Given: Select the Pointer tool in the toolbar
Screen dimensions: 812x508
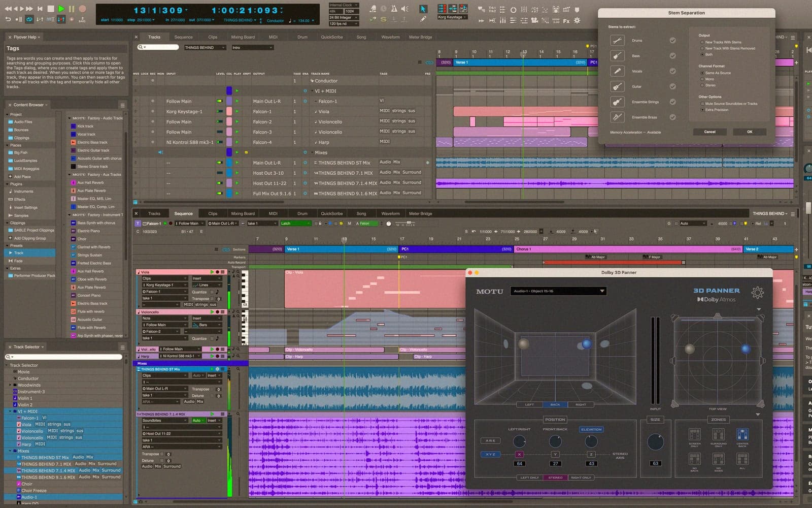Looking at the screenshot, I should click(x=423, y=9).
